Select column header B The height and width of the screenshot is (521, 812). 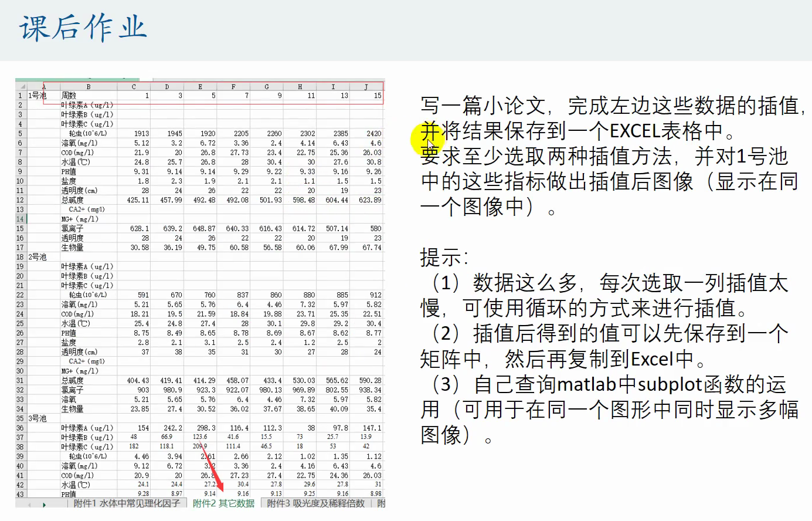click(x=89, y=87)
